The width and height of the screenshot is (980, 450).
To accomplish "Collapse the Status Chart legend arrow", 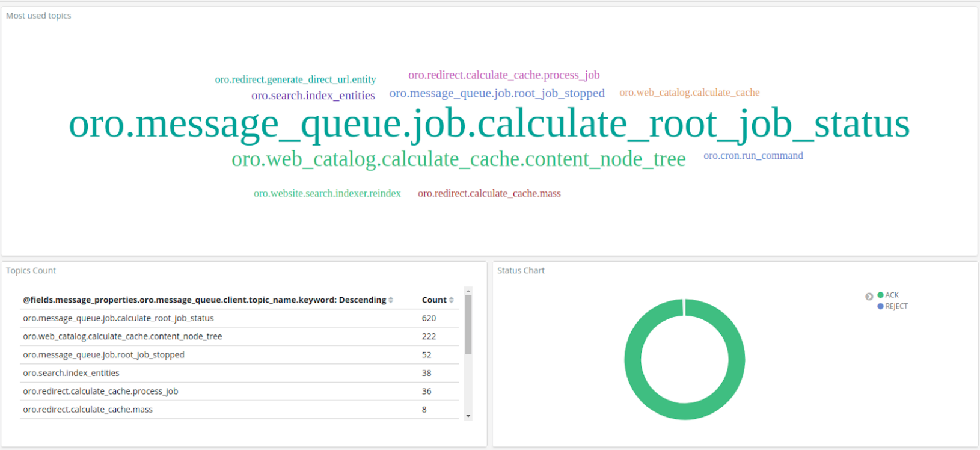I will [x=869, y=296].
